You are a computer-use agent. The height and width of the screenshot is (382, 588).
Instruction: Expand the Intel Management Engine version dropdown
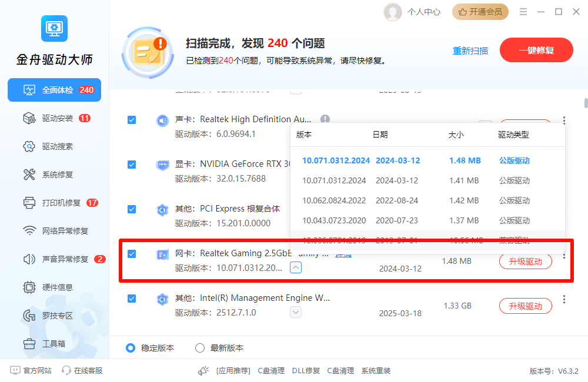point(296,312)
